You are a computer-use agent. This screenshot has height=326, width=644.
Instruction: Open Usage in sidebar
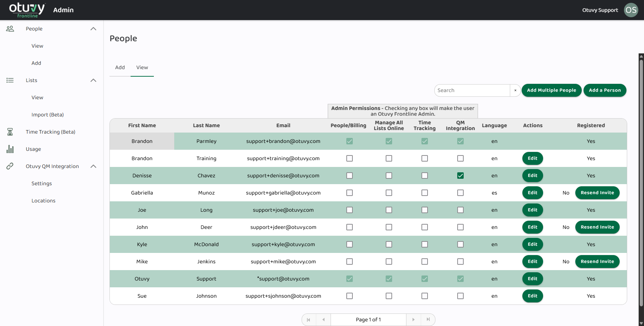[33, 149]
